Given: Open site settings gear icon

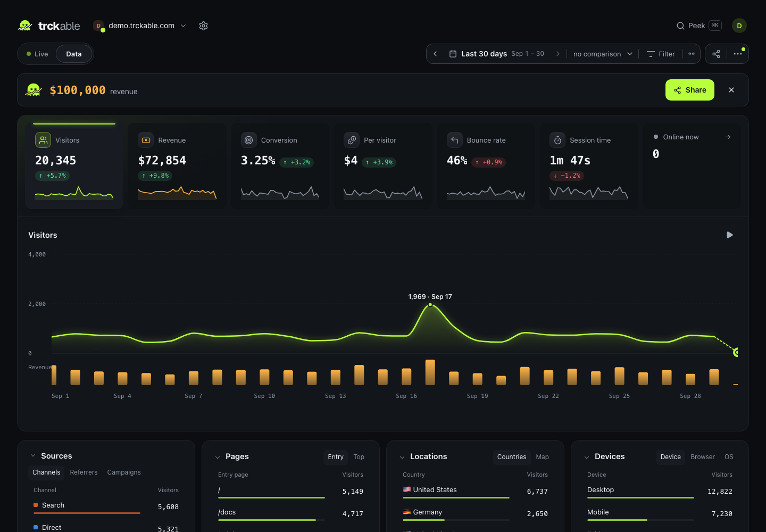Looking at the screenshot, I should point(203,26).
